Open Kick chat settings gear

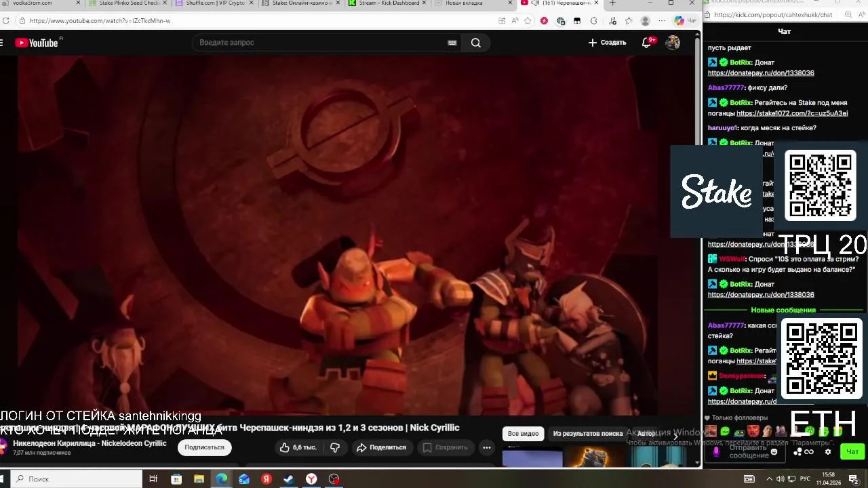pyautogui.click(x=827, y=451)
